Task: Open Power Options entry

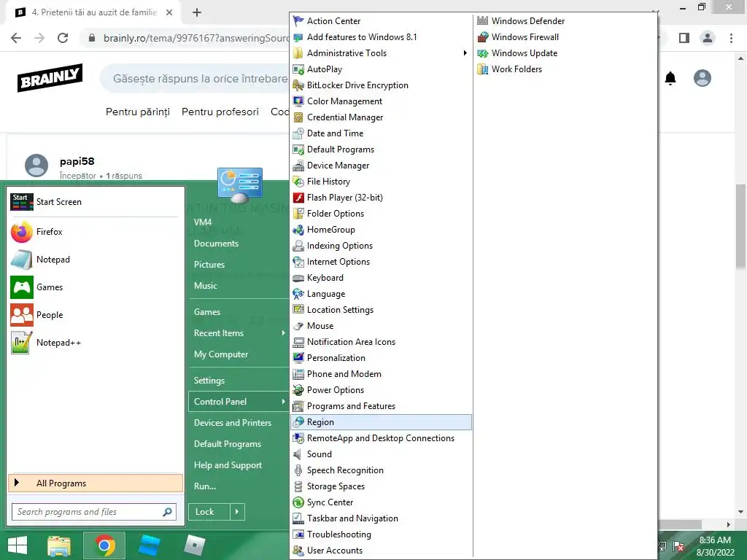Action: tap(381, 390)
